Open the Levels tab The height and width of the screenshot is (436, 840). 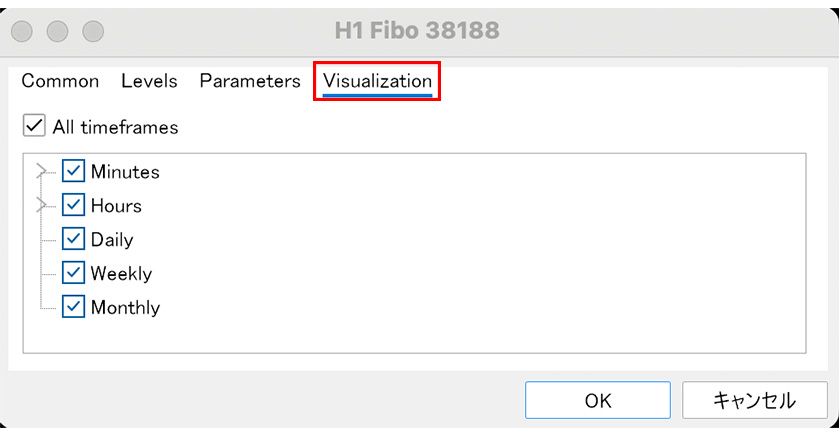point(149,82)
